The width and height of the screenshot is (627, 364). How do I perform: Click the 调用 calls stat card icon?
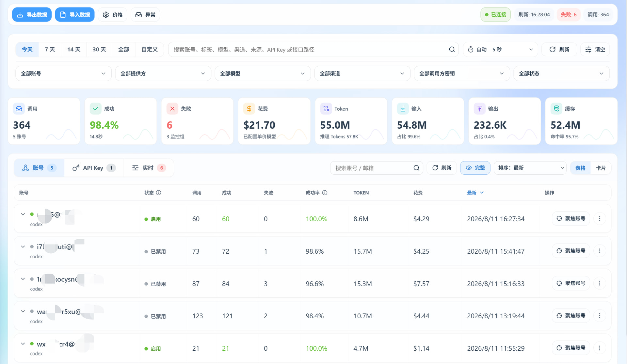19,109
